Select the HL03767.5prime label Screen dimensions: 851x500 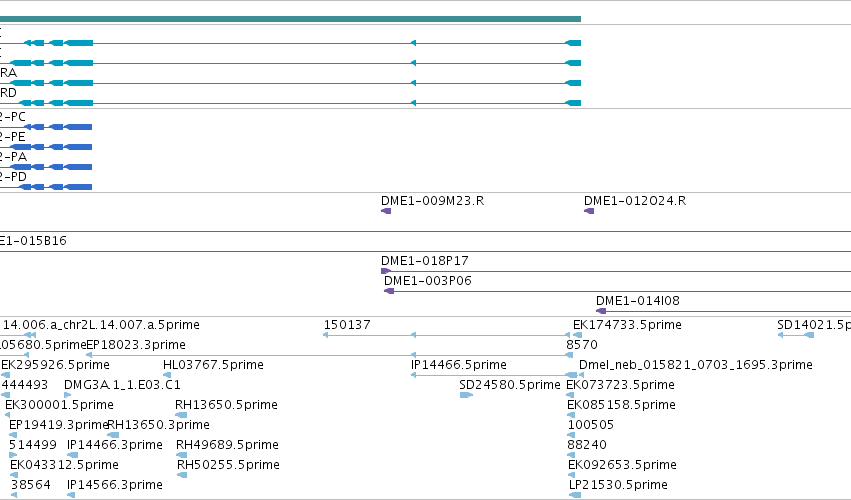[x=213, y=365]
